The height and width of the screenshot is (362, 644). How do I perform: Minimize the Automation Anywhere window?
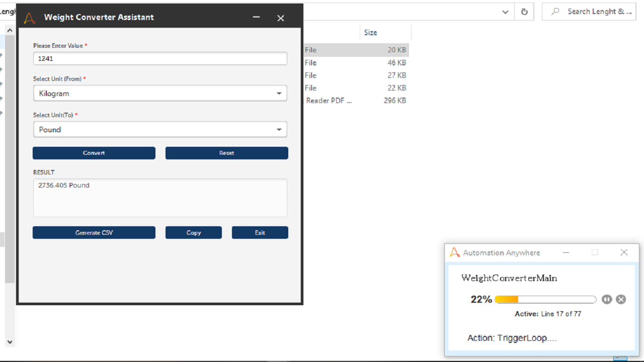coord(566,252)
